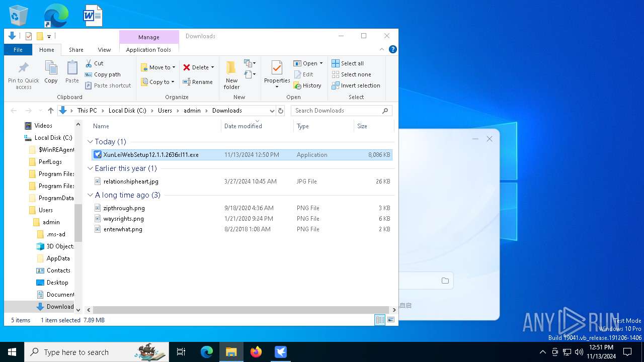644x362 pixels.
Task: Click quick access Properties checkmark icon
Action: (x=29, y=36)
